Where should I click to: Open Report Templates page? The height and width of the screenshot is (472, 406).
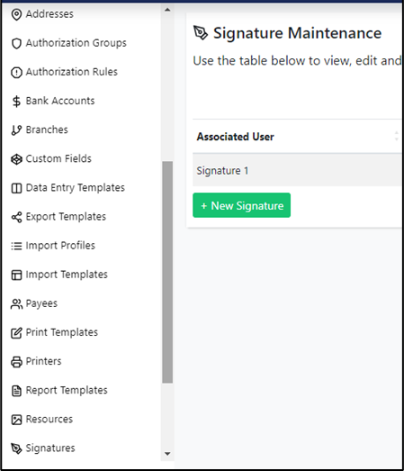(x=67, y=390)
